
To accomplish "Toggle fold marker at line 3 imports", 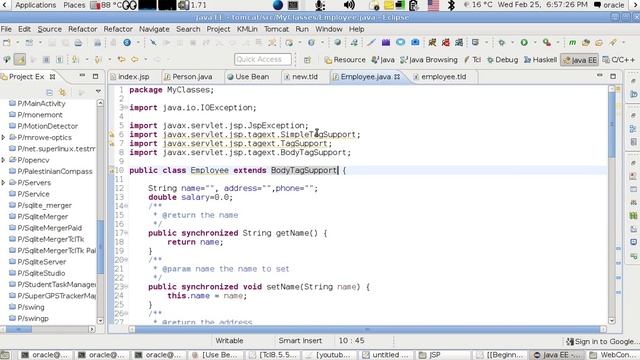I will tap(126, 108).
